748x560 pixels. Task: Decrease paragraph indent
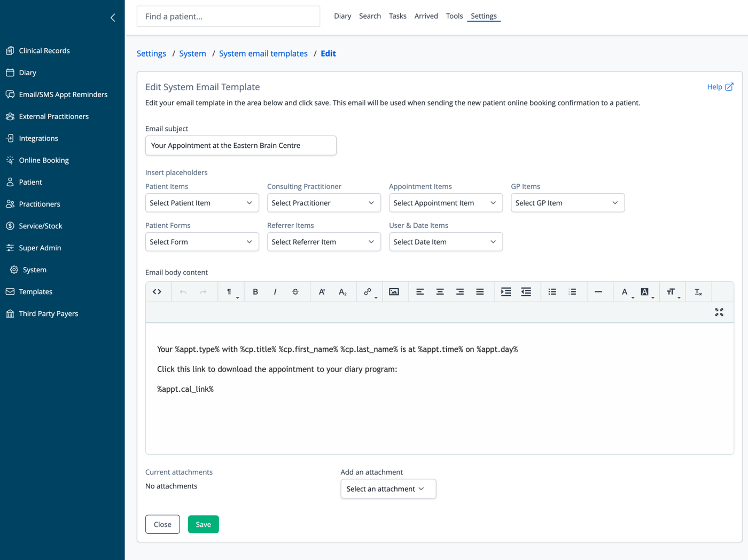(x=526, y=292)
